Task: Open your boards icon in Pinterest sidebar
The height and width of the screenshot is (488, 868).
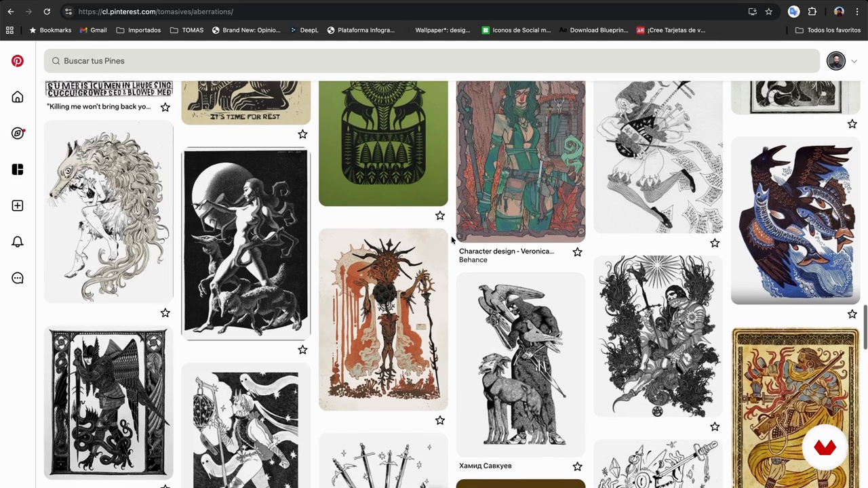Action: tap(18, 169)
